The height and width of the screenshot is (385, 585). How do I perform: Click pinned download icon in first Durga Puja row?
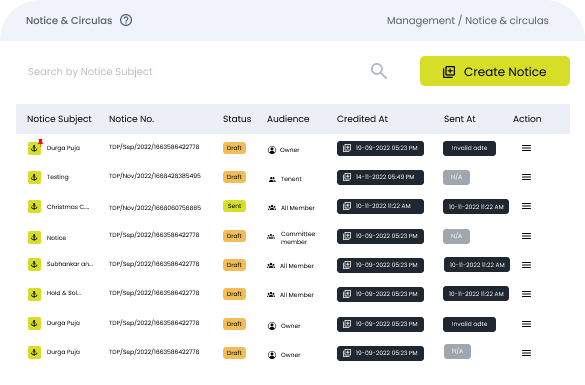(x=34, y=148)
